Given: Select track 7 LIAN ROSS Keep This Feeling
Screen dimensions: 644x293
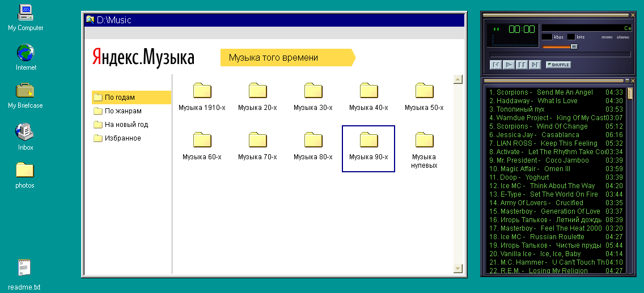Looking at the screenshot, I should pos(556,143).
